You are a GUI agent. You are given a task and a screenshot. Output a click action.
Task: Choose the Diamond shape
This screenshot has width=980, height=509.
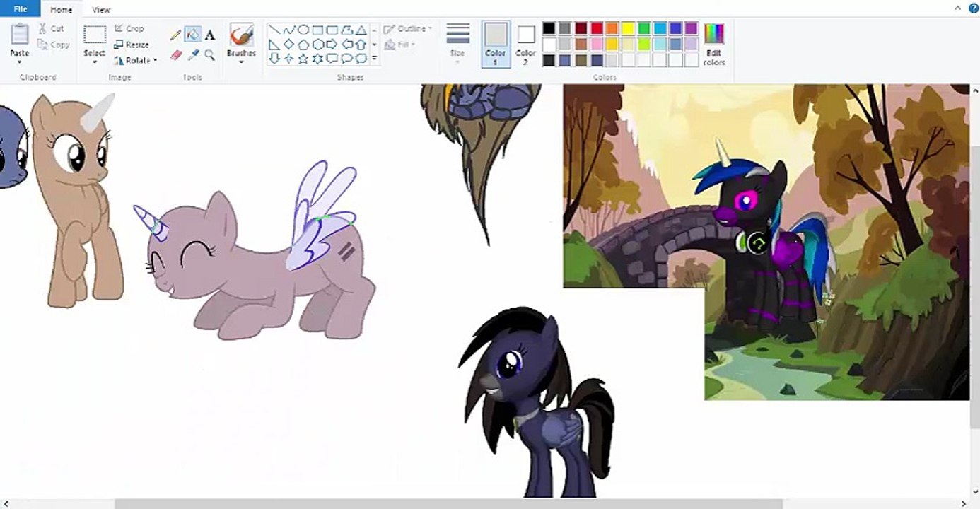click(x=288, y=44)
